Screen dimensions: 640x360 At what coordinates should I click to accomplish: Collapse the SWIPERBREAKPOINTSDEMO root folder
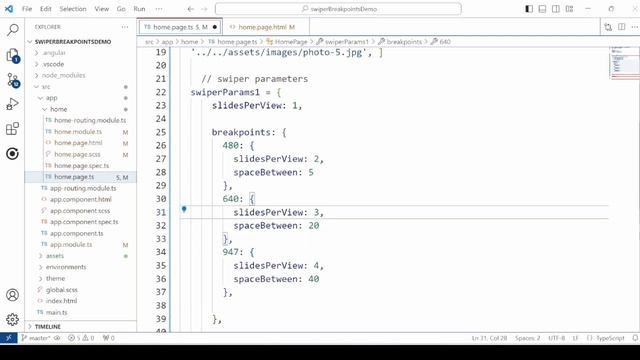click(73, 42)
